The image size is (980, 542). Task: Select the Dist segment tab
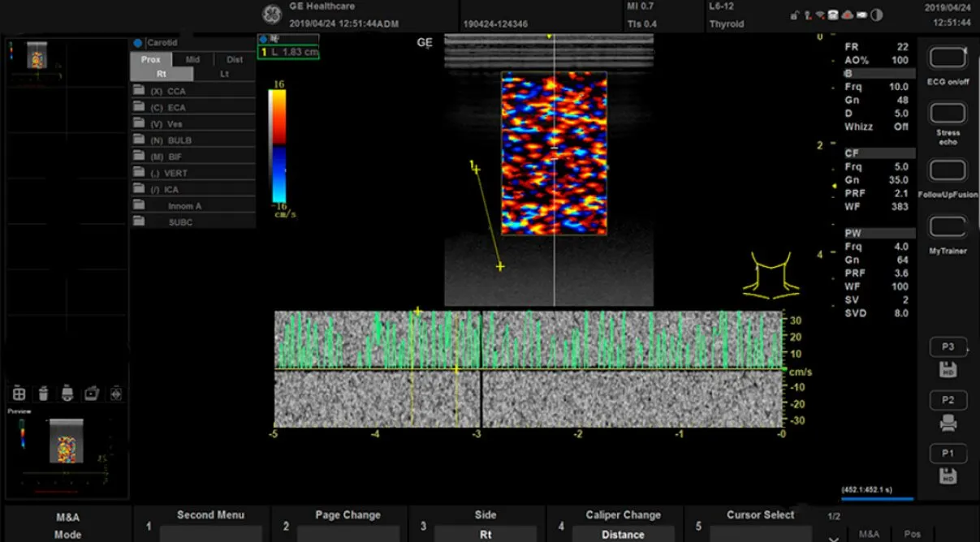(234, 59)
